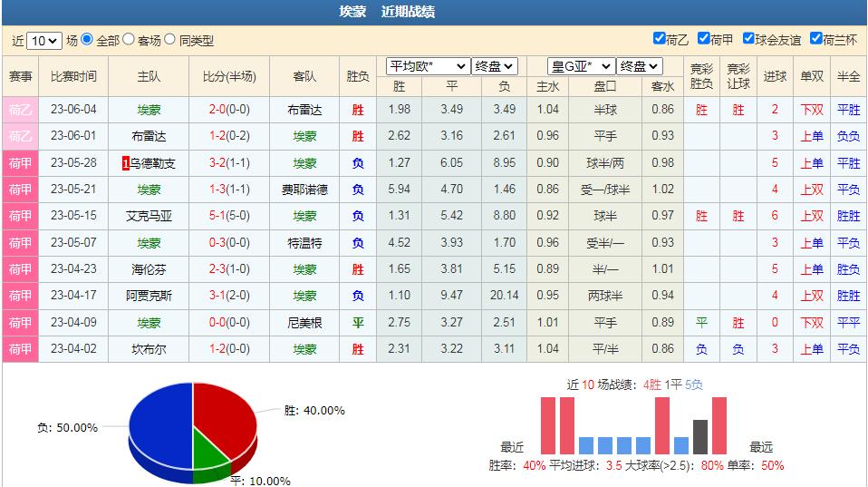Click the 荷甲 league tag for 23-05-28

point(21,163)
